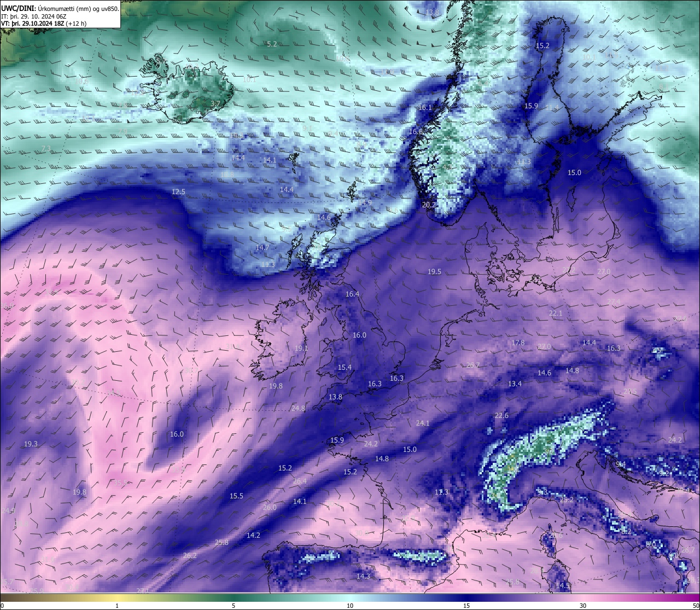The image size is (700, 610).
Task: Click the 22.1 value over Poland
Action: [x=556, y=313]
